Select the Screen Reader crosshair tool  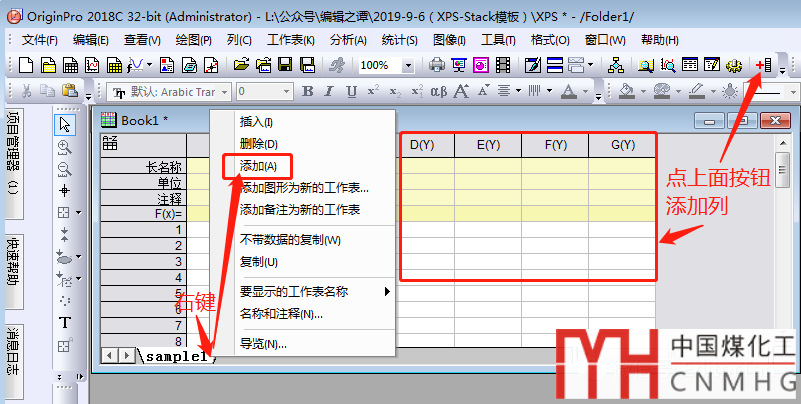[64, 191]
